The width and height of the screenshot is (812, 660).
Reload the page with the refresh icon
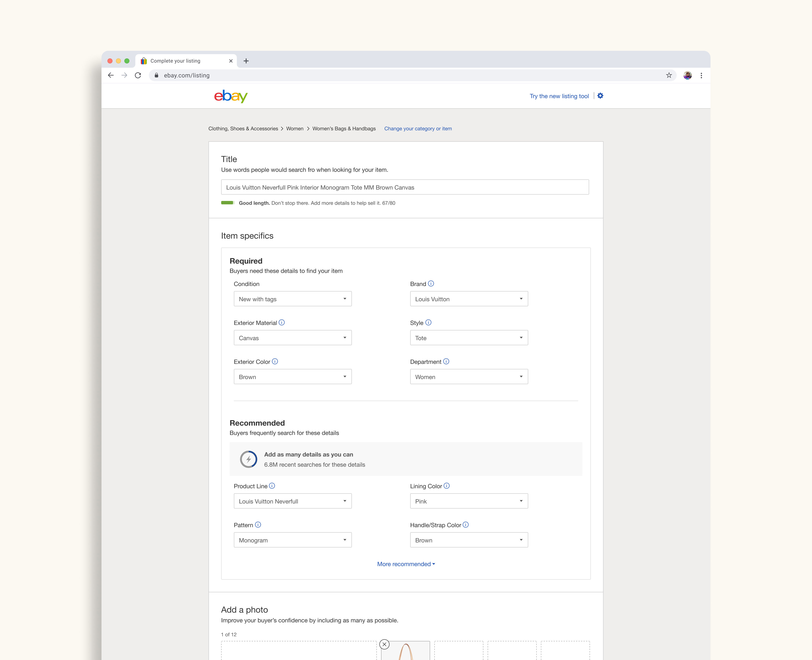(x=138, y=75)
